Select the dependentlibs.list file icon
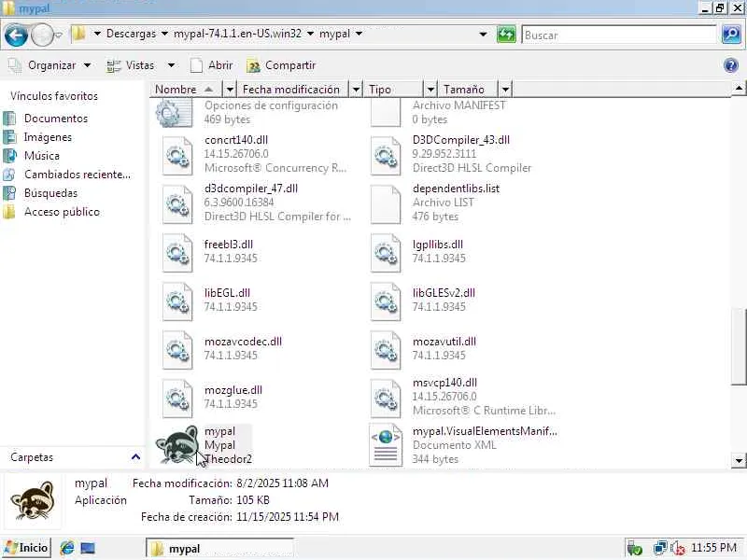Image resolution: width=747 pixels, height=560 pixels. (386, 203)
